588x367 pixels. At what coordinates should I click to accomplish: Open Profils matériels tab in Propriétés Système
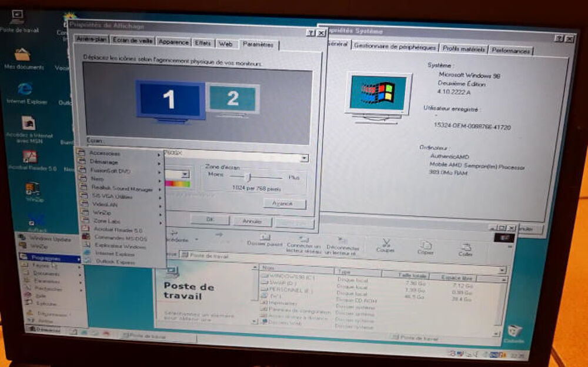[463, 49]
